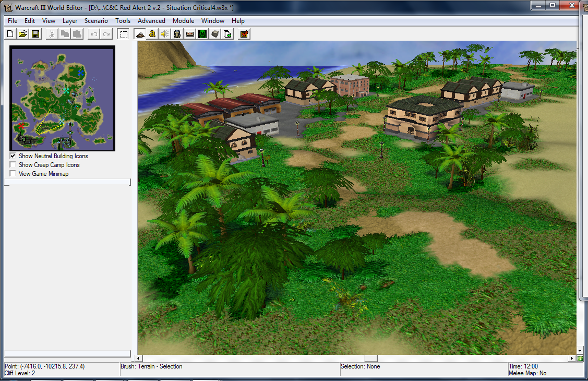This screenshot has height=381, width=588.
Task: Open the Scenario menu
Action: coord(96,21)
